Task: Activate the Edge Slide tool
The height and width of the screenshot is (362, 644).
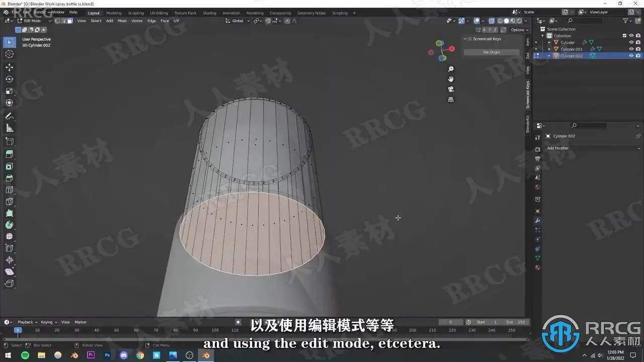Action: click(x=9, y=248)
